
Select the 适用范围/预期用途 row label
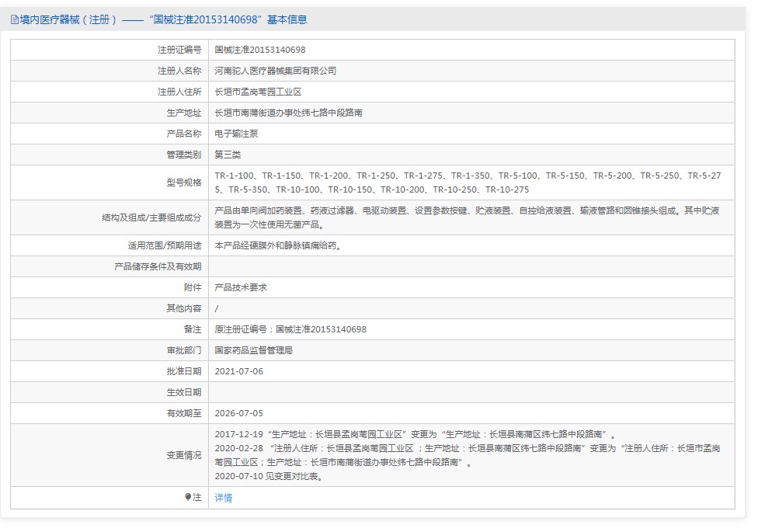click(x=165, y=245)
